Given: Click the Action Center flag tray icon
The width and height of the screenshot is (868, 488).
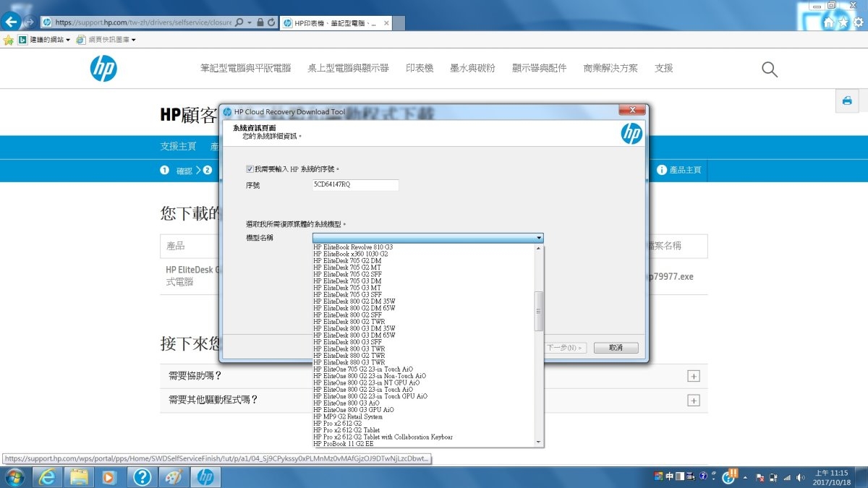Looking at the screenshot, I should click(x=760, y=478).
